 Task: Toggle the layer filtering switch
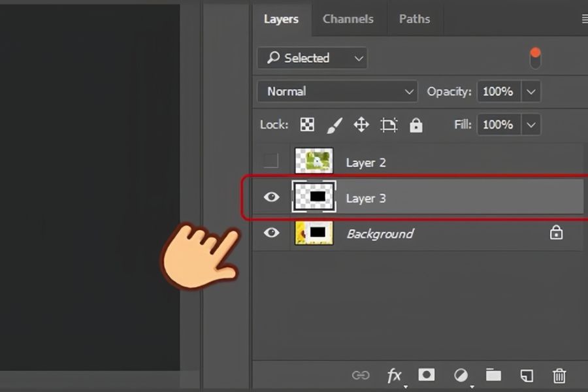point(535,58)
